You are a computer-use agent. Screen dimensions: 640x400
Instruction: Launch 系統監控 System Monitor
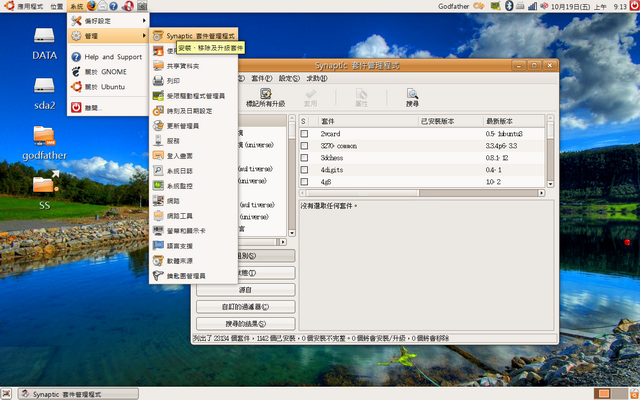point(193,186)
